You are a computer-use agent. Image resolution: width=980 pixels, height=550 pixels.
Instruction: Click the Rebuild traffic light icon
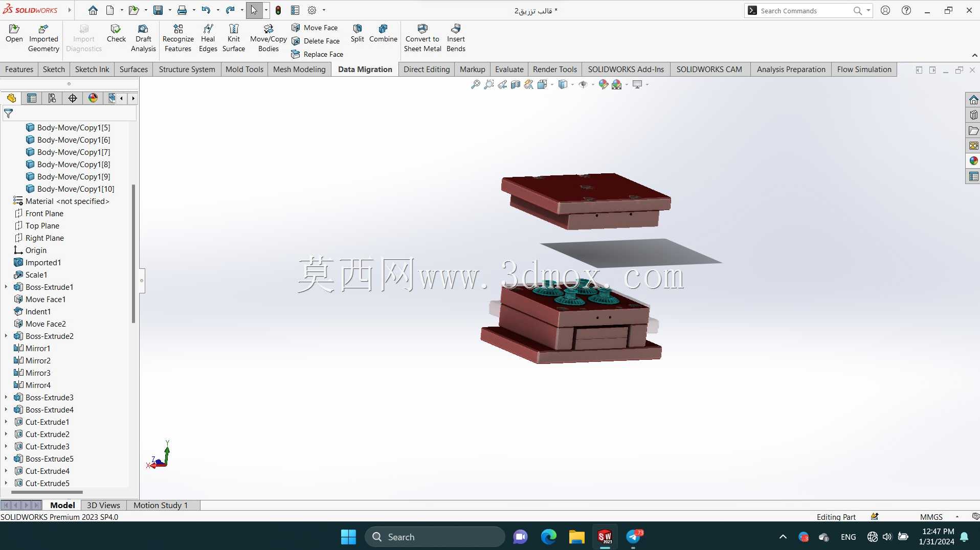(278, 10)
